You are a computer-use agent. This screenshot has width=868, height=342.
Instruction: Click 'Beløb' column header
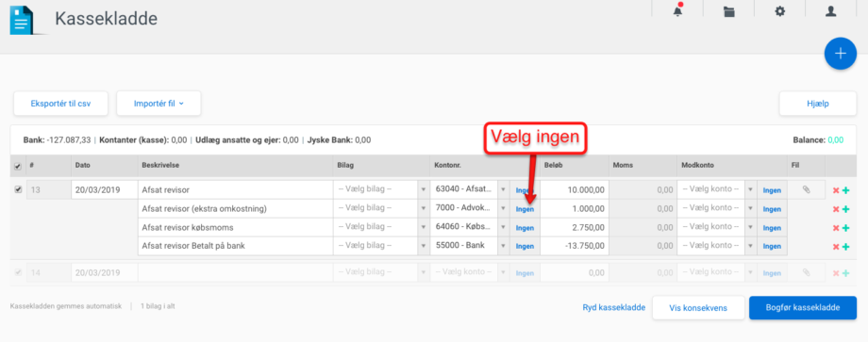(x=554, y=166)
